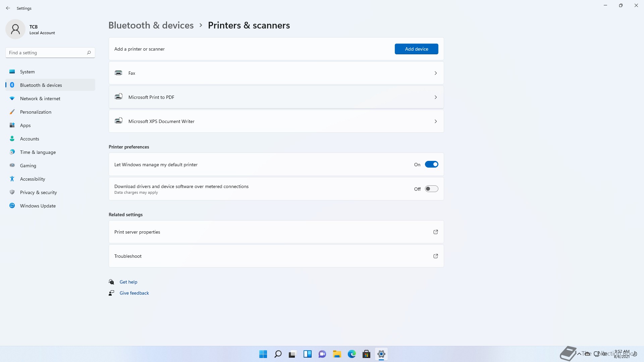Open Microsoft Store from taskbar

click(367, 354)
